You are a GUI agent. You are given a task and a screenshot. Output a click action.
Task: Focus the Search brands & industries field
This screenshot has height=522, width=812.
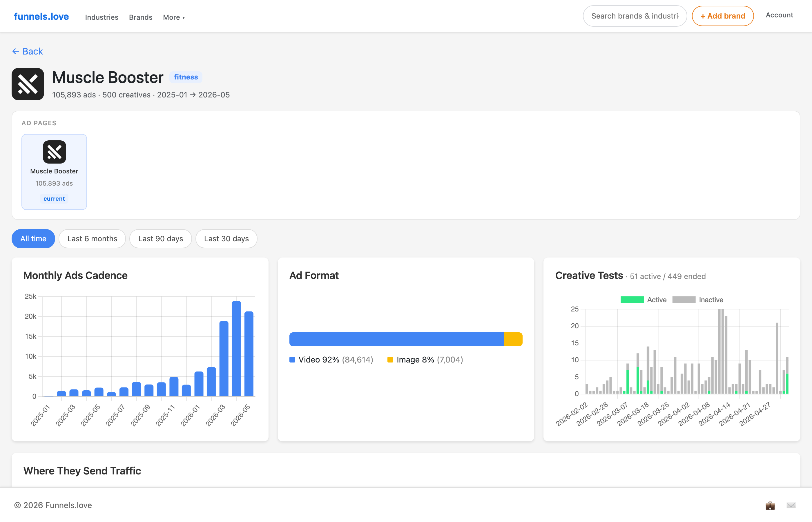click(x=635, y=16)
